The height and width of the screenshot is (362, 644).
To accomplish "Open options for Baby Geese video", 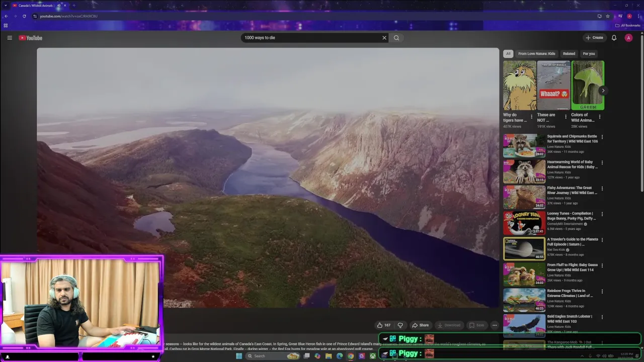I will pyautogui.click(x=602, y=265).
